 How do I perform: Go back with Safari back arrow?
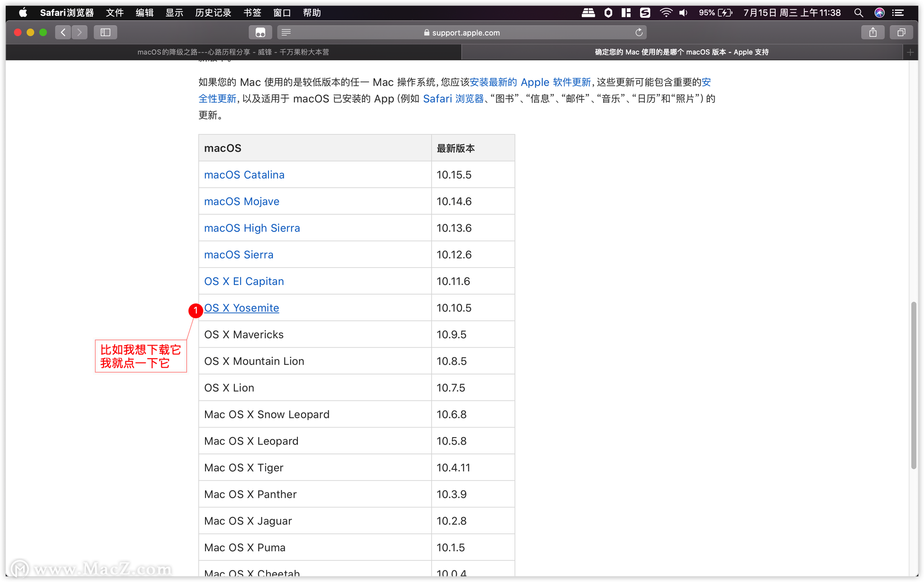(63, 32)
